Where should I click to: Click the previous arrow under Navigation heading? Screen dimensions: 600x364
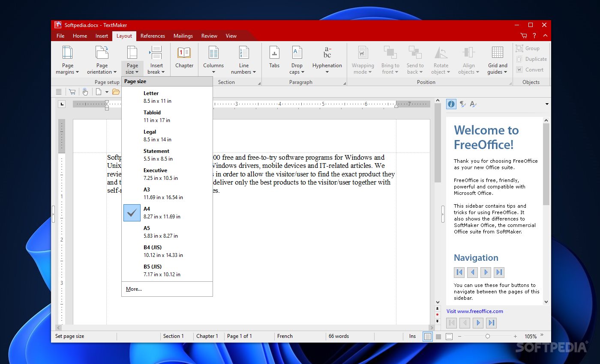coord(472,272)
